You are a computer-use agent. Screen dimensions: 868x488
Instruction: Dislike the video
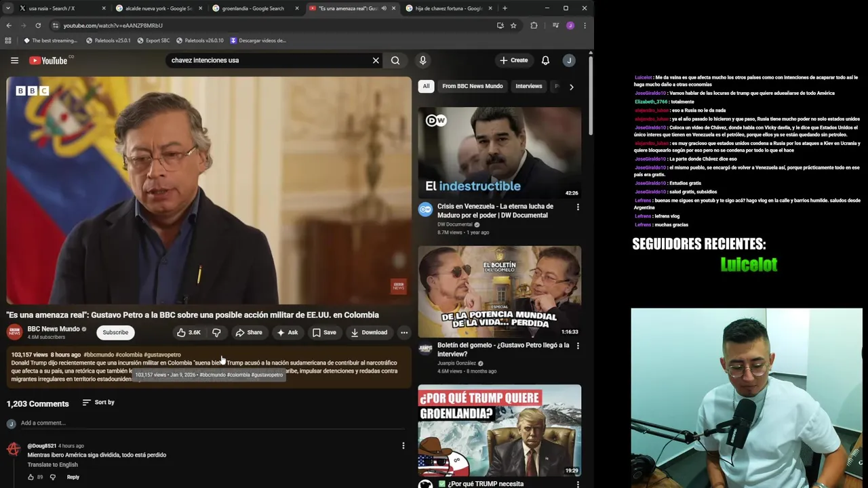click(216, 332)
